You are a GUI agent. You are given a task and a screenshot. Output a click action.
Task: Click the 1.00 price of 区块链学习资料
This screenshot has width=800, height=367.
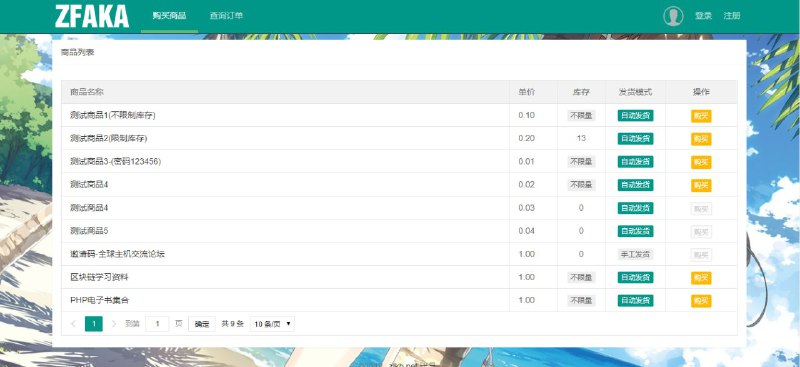[526, 277]
